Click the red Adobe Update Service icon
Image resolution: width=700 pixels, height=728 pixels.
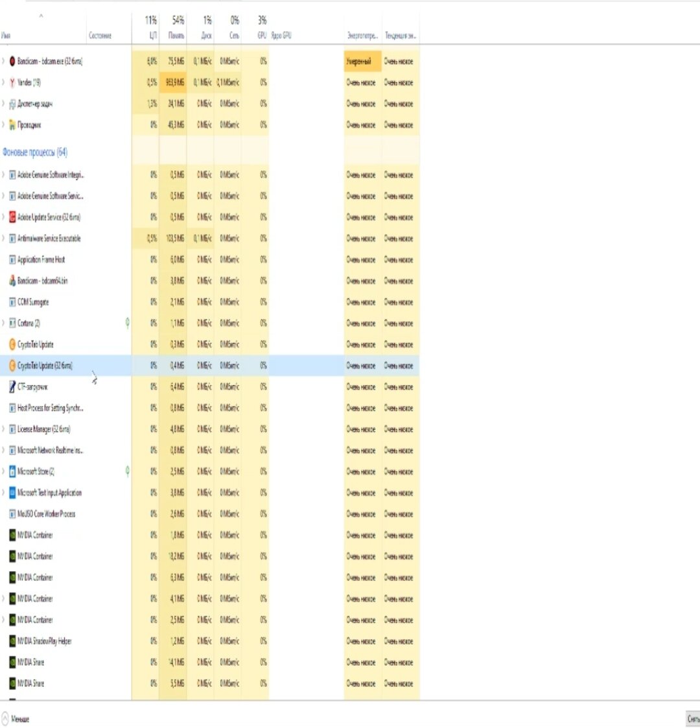click(12, 217)
